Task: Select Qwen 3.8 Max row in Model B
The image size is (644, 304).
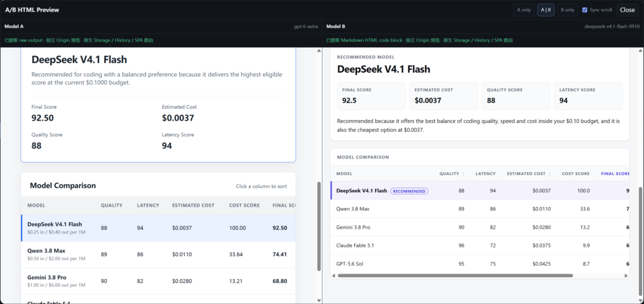Action: 479,209
